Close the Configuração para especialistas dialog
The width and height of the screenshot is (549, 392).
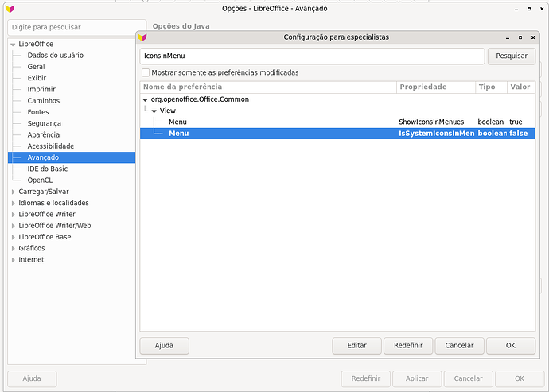tap(533, 37)
